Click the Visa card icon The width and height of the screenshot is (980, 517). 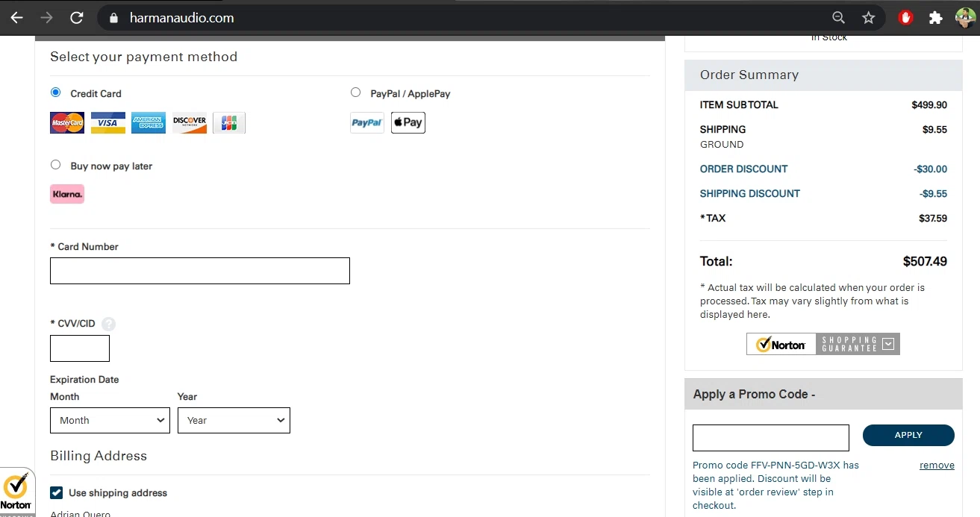click(108, 123)
